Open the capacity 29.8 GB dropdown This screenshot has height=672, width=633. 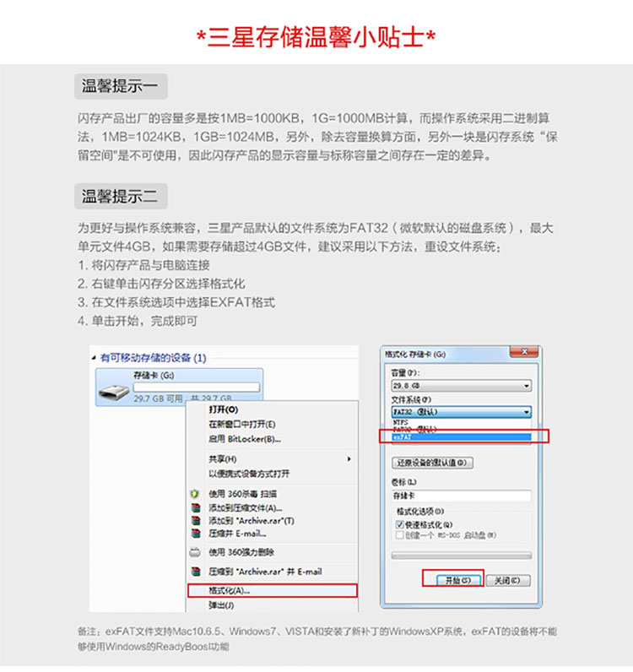(x=462, y=386)
